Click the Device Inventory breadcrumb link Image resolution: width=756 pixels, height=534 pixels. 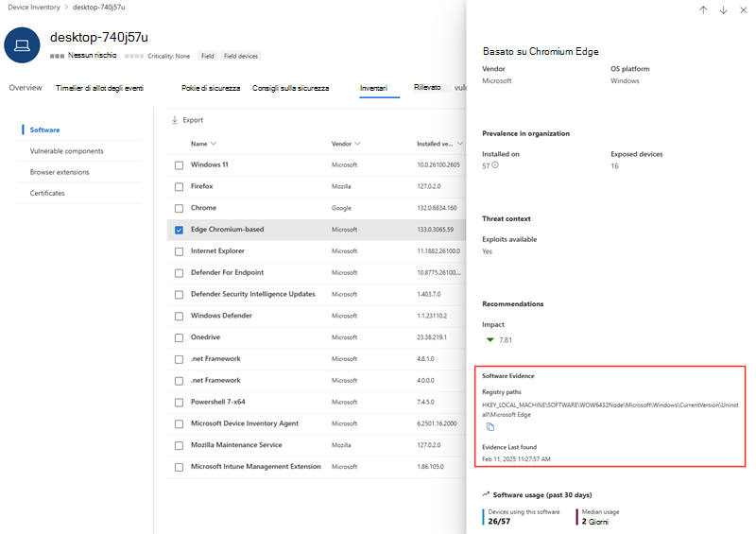[34, 8]
